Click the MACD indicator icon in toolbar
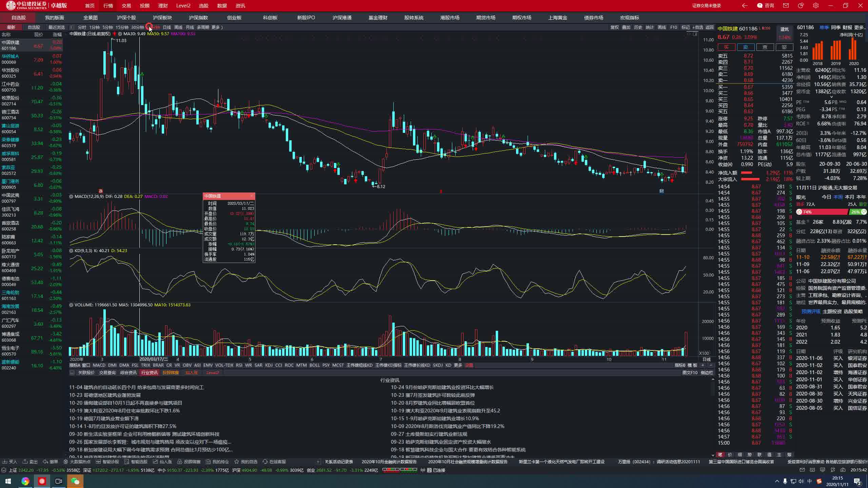The height and width of the screenshot is (488, 868). click(x=99, y=365)
